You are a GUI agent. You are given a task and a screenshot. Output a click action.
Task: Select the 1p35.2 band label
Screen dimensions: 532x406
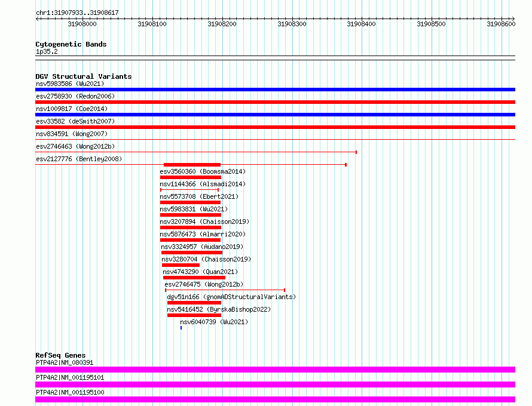pyautogui.click(x=47, y=51)
